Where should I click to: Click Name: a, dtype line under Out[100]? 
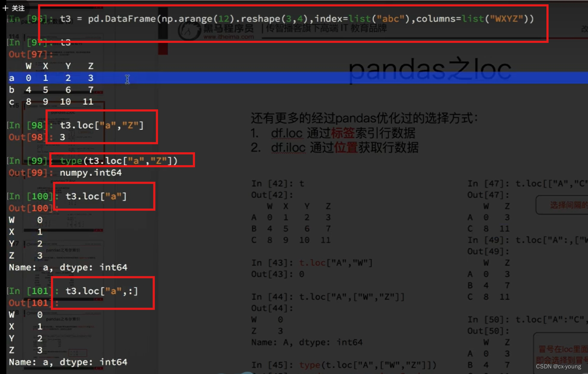pyautogui.click(x=68, y=268)
